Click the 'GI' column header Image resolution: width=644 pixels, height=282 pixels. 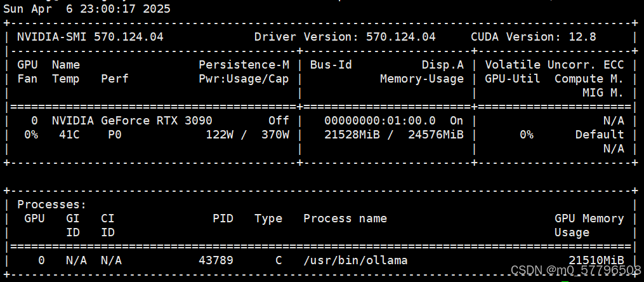(x=73, y=218)
